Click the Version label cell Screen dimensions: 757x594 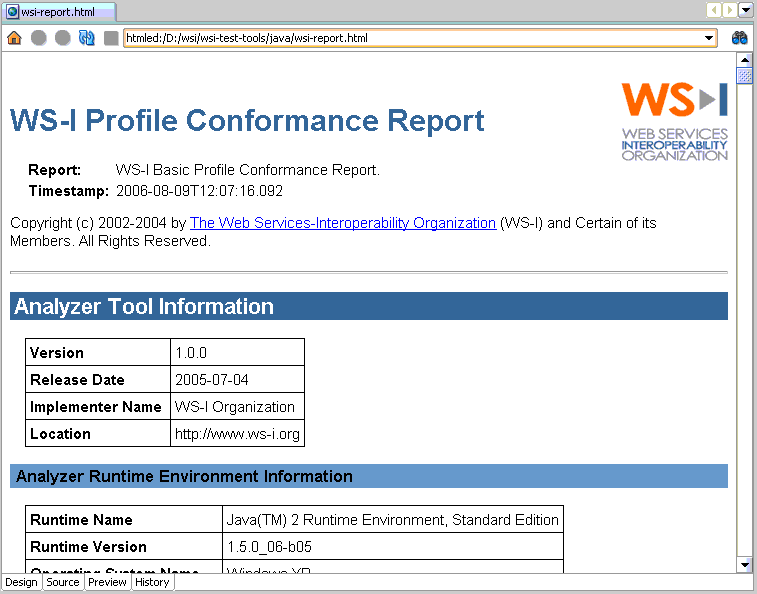point(98,353)
